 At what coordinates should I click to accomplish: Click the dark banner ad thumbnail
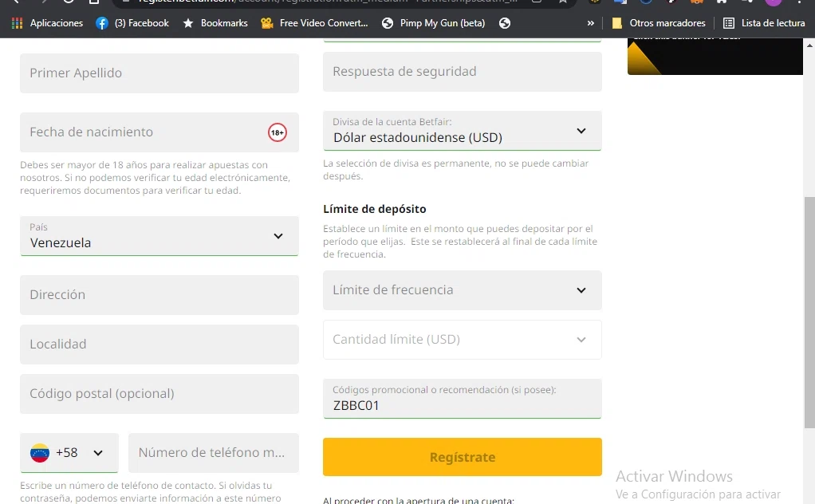point(715,57)
